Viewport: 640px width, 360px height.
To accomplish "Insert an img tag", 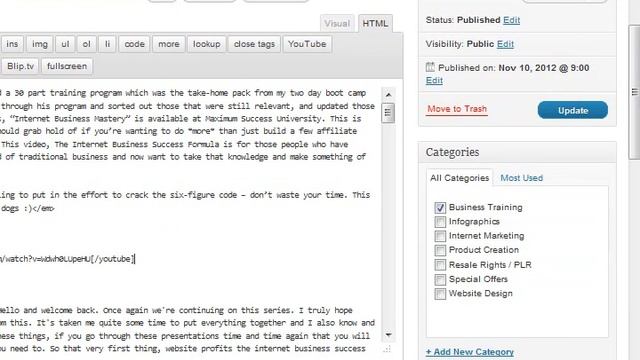I will pyautogui.click(x=40, y=44).
